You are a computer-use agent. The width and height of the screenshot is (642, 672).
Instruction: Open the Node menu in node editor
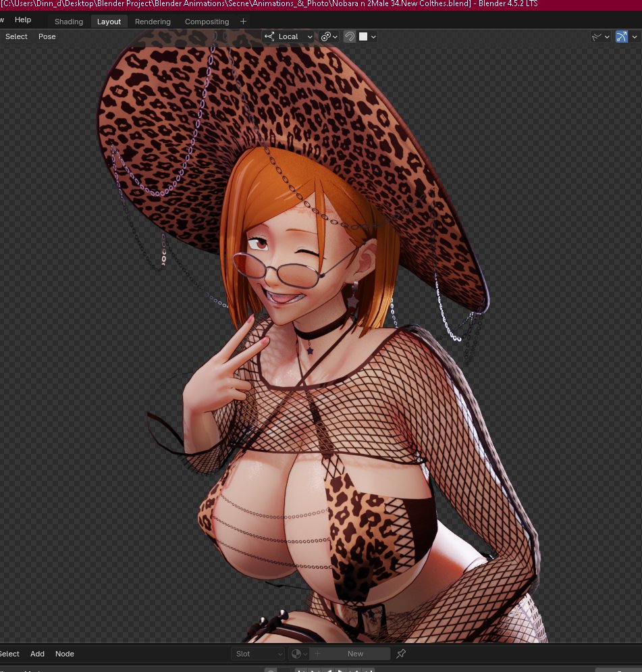(65, 654)
